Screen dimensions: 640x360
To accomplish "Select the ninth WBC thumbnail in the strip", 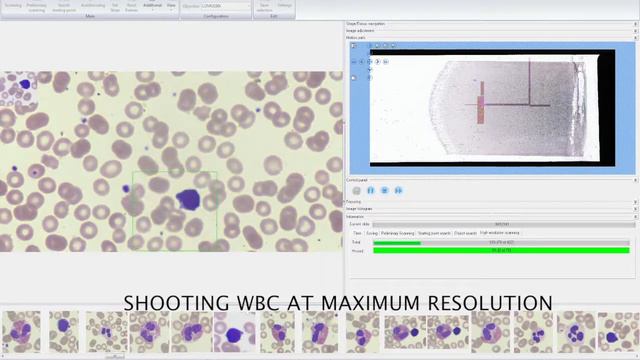I will (362, 331).
